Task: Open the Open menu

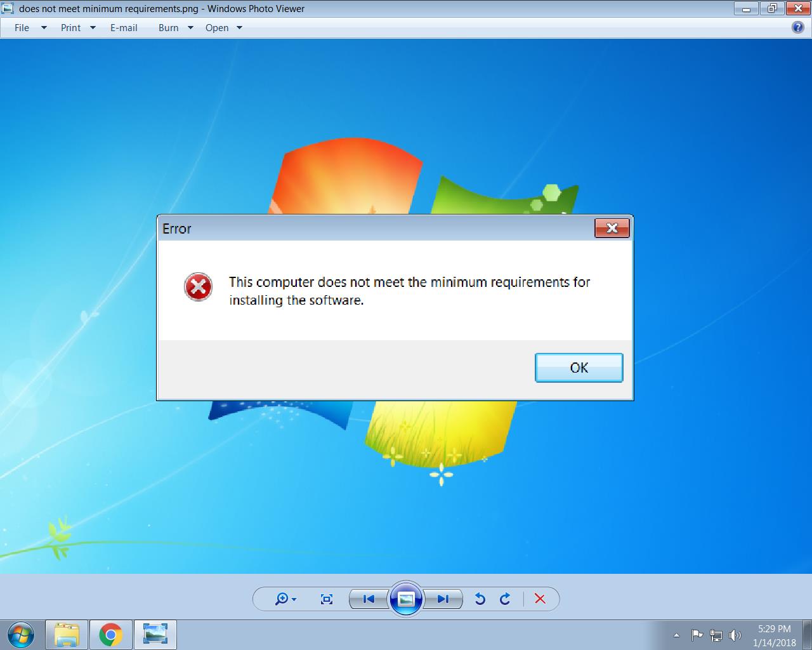Action: [217, 28]
